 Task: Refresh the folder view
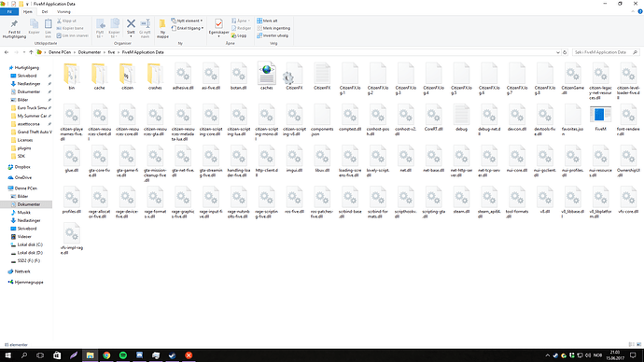565,52
